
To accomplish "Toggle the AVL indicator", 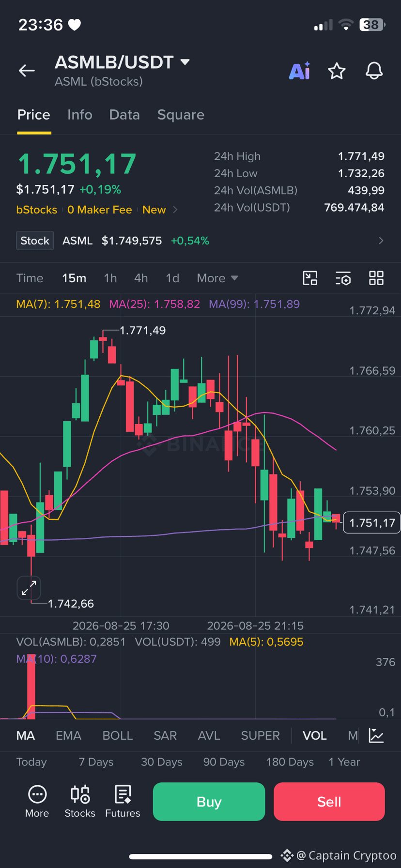I will point(209,735).
